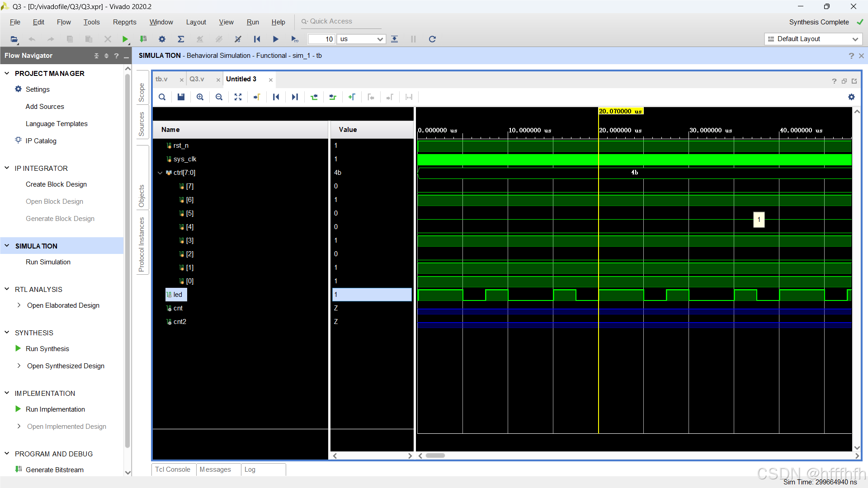
Task: Expand Open Elaborated Design
Action: 19,305
